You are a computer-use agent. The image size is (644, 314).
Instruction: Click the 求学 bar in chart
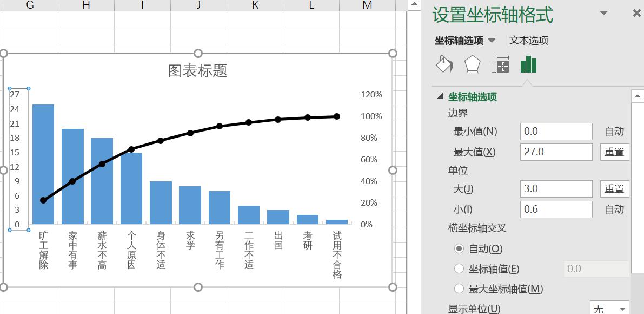coord(190,206)
